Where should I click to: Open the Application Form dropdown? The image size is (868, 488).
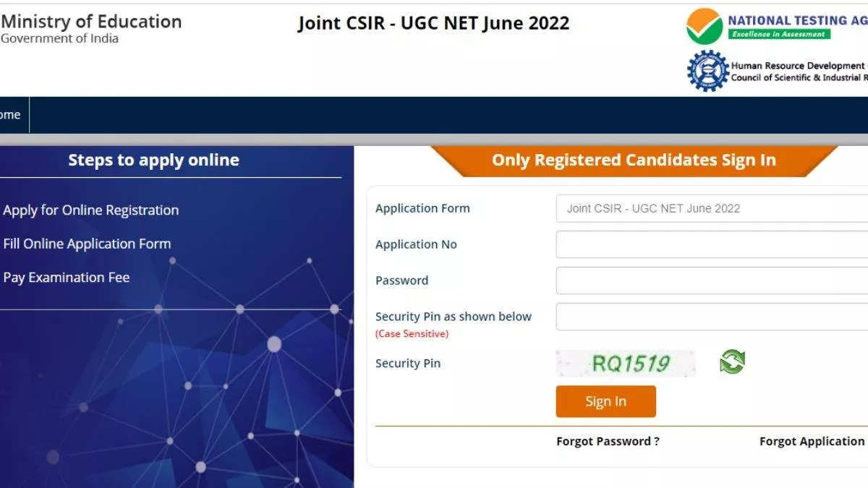coord(712,208)
